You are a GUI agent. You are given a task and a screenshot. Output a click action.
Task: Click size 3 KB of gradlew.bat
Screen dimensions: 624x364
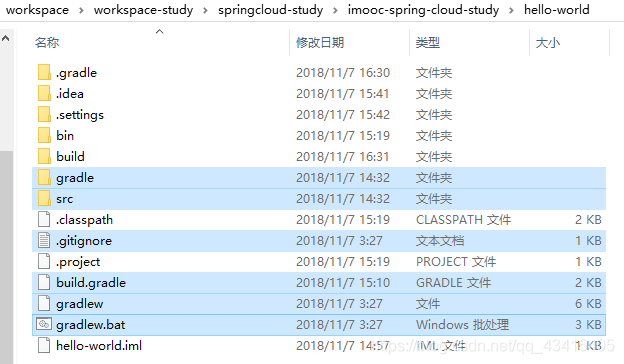[588, 325]
